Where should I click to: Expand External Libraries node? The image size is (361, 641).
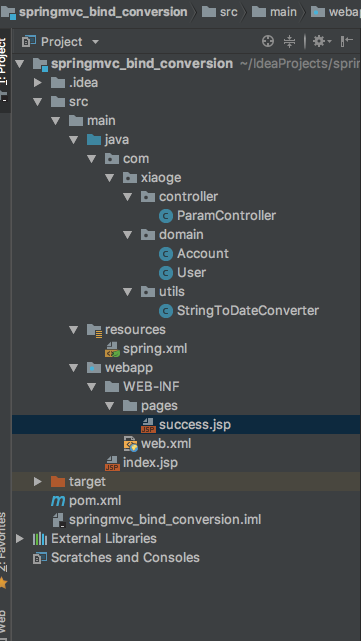coord(20,539)
